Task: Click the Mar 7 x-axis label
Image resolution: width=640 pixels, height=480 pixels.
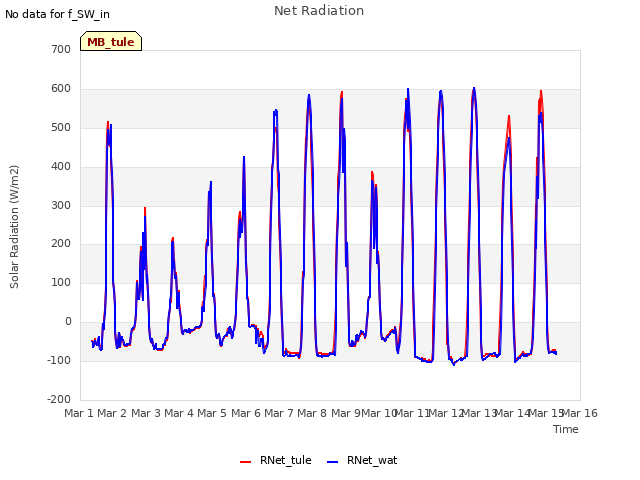Action: 279,413
